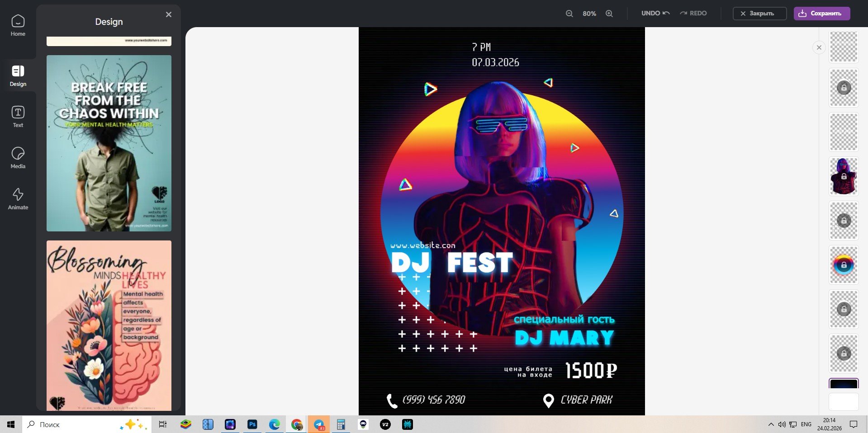The height and width of the screenshot is (433, 868).
Task: Open Telegram from the taskbar
Action: pos(319,424)
